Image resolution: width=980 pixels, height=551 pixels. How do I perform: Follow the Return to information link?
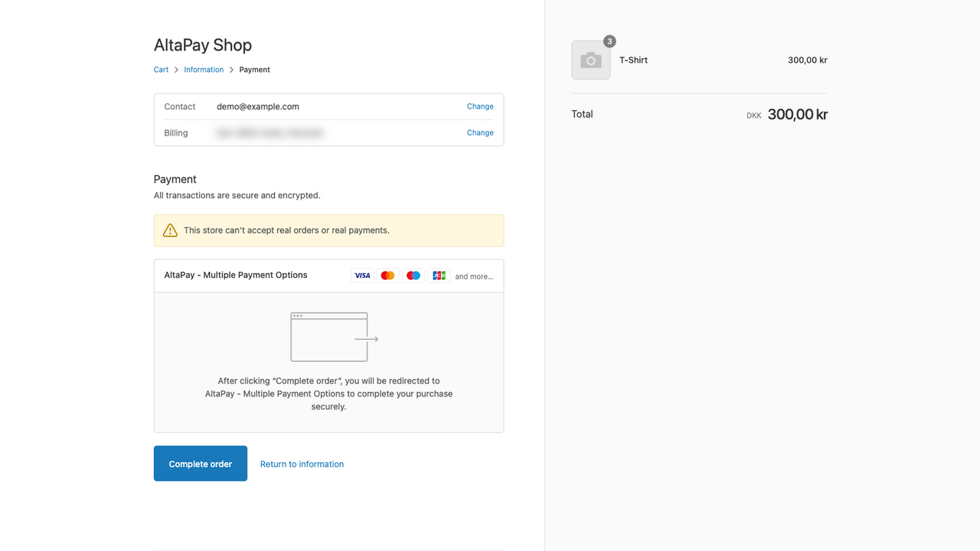click(x=302, y=464)
